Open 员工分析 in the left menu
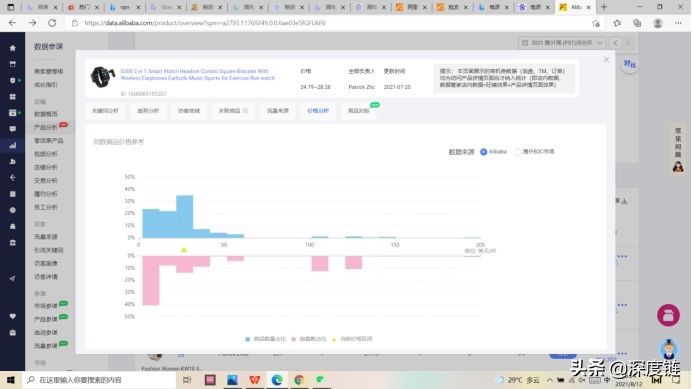 (46, 207)
